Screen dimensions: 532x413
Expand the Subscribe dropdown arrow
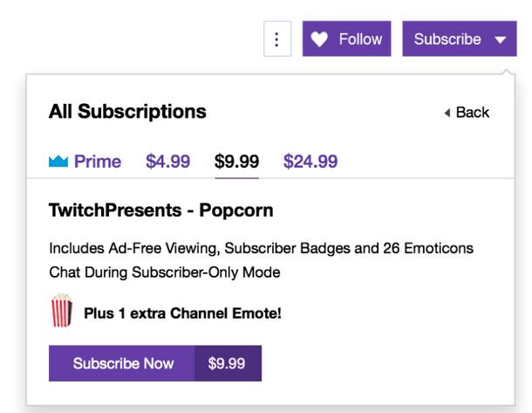point(501,40)
